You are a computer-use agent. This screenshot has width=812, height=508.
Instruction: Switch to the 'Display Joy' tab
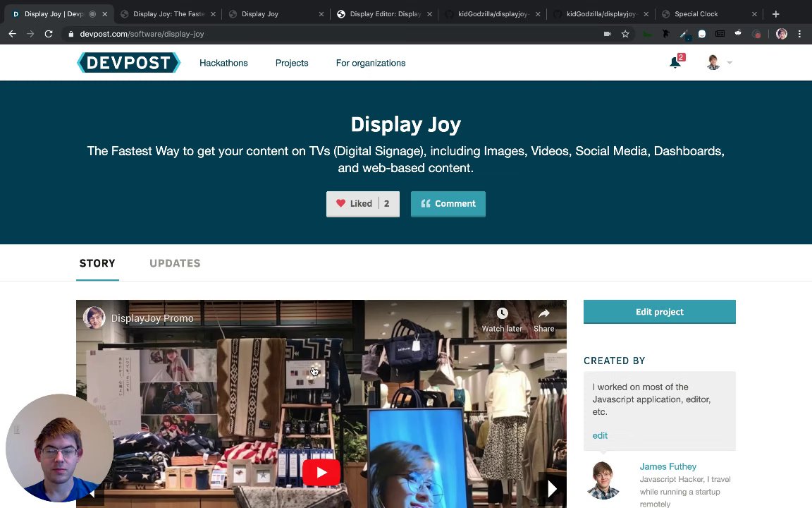tap(276, 14)
